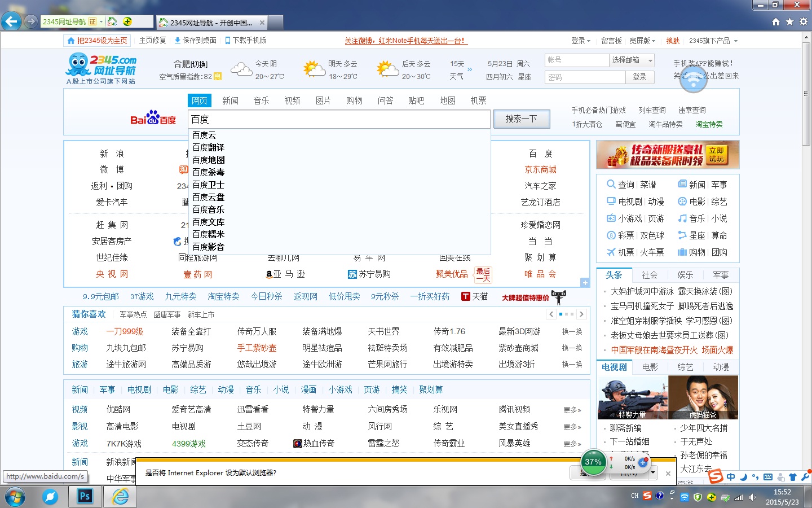Open Sogou soft keyboard icon
812x508 pixels.
click(x=768, y=477)
